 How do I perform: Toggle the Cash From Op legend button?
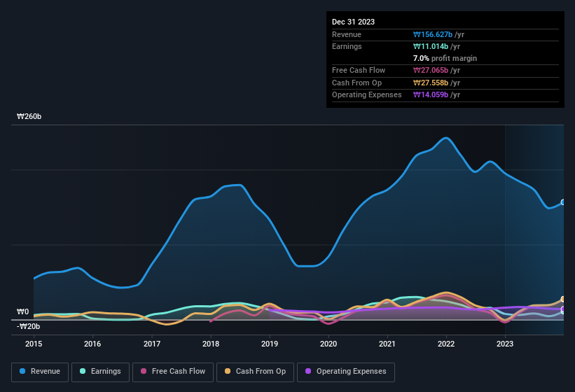click(254, 372)
